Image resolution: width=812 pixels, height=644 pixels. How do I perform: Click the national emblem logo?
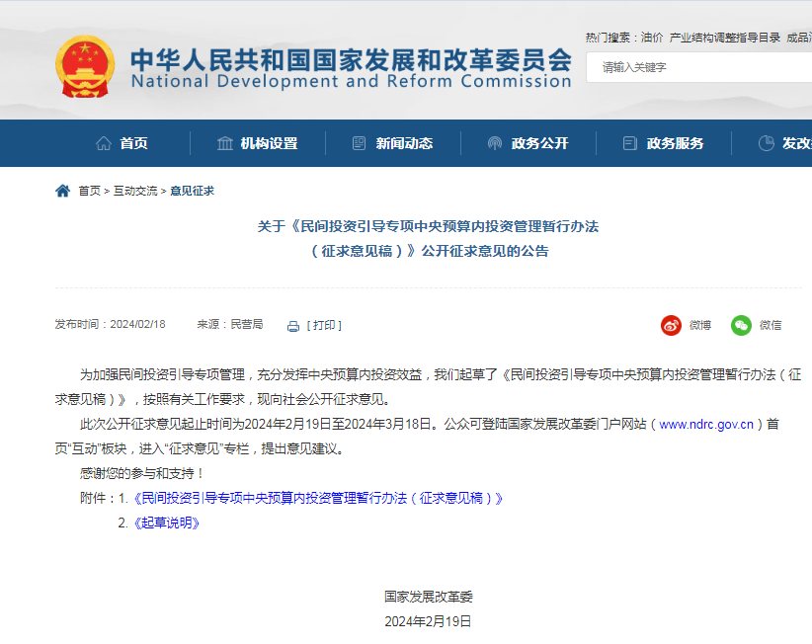tap(87, 63)
